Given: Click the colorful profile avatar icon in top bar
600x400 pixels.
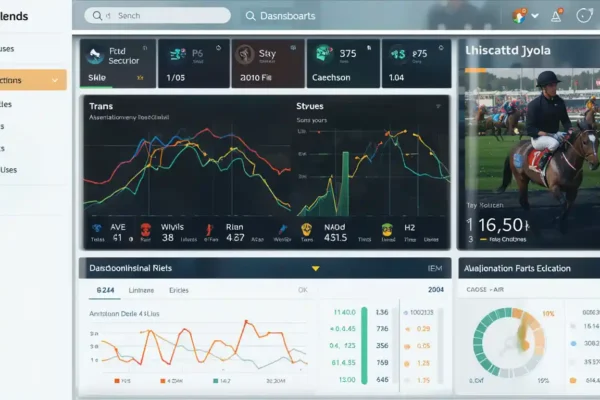Looking at the screenshot, I should (x=519, y=16).
